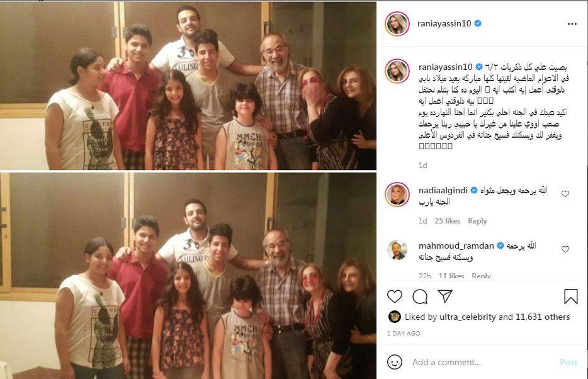
Task: Open the three-dot more options menu
Action: (x=572, y=24)
